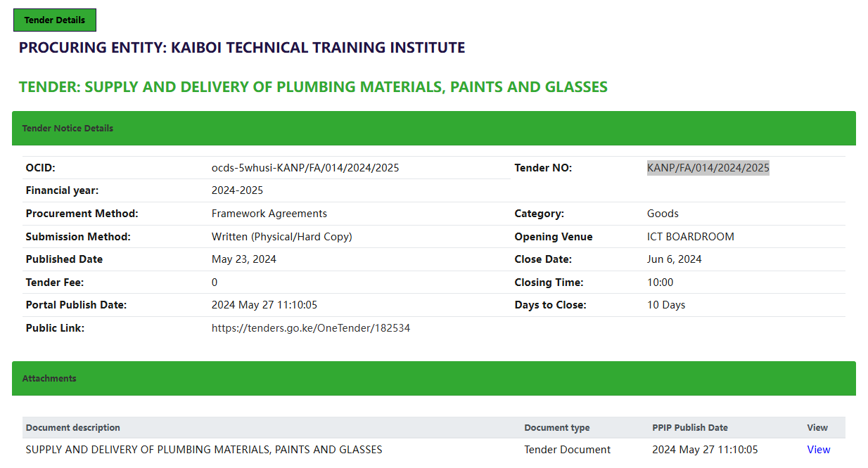Select the close date Jun 6, 2024
The image size is (868, 468).
(675, 259)
